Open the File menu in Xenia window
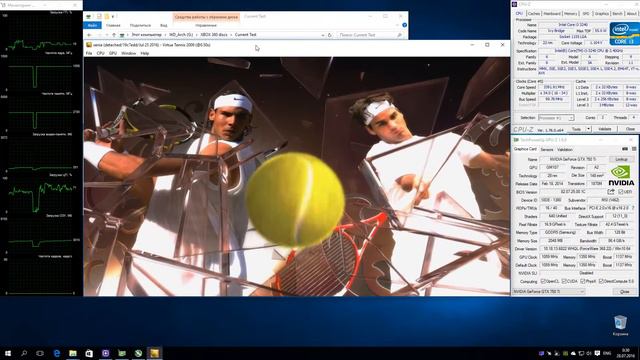This screenshot has width=640, height=360. (x=89, y=53)
